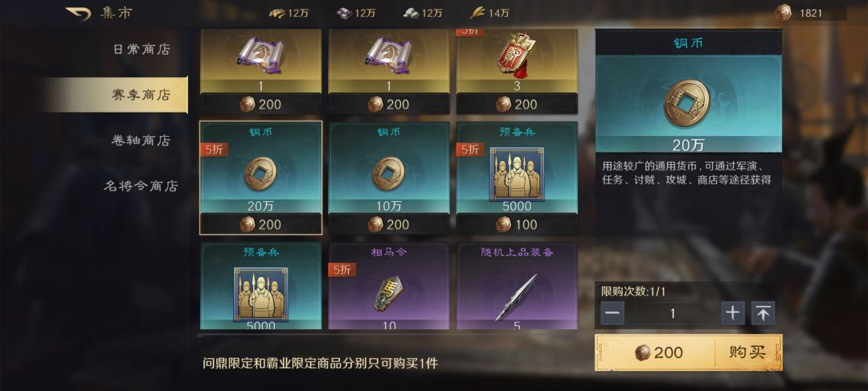
Task: Select the 随机上品装备 sword item
Action: (x=517, y=286)
